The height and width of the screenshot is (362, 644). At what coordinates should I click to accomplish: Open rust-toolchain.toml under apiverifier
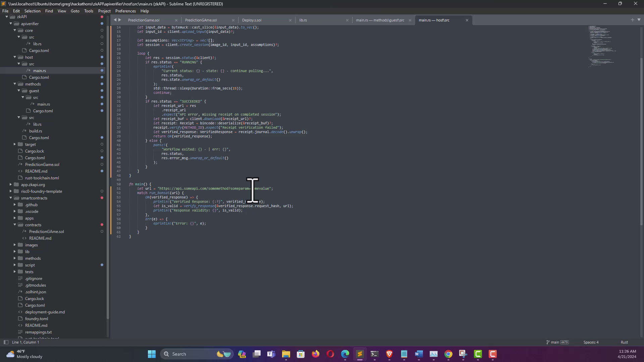(x=42, y=178)
